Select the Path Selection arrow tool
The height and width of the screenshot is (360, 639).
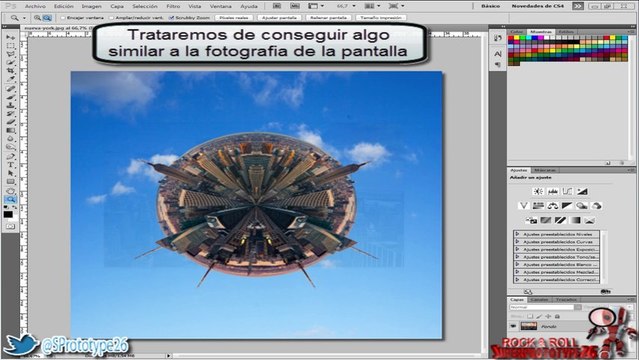[x=11, y=173]
